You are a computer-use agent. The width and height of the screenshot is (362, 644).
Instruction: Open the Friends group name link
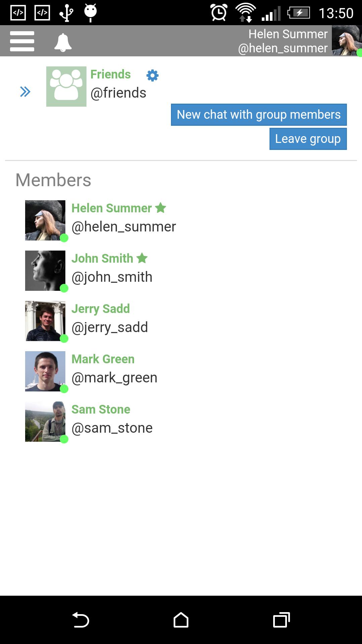[x=111, y=74]
